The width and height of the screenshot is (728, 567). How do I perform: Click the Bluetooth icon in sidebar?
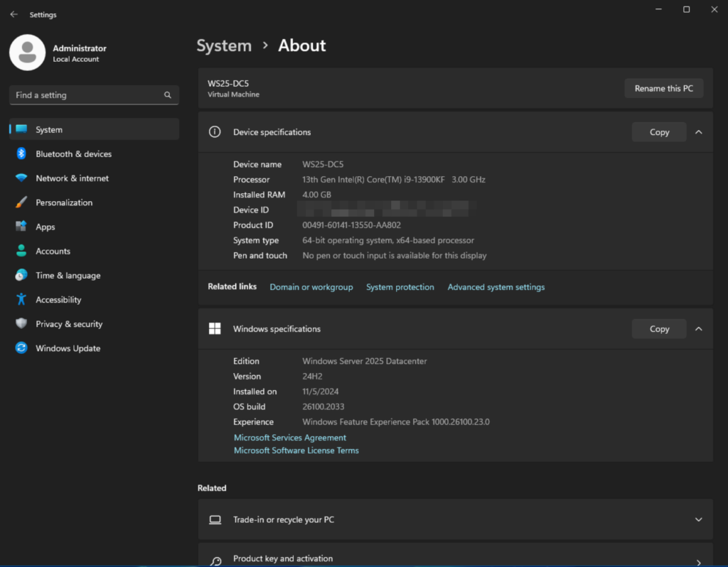(21, 153)
